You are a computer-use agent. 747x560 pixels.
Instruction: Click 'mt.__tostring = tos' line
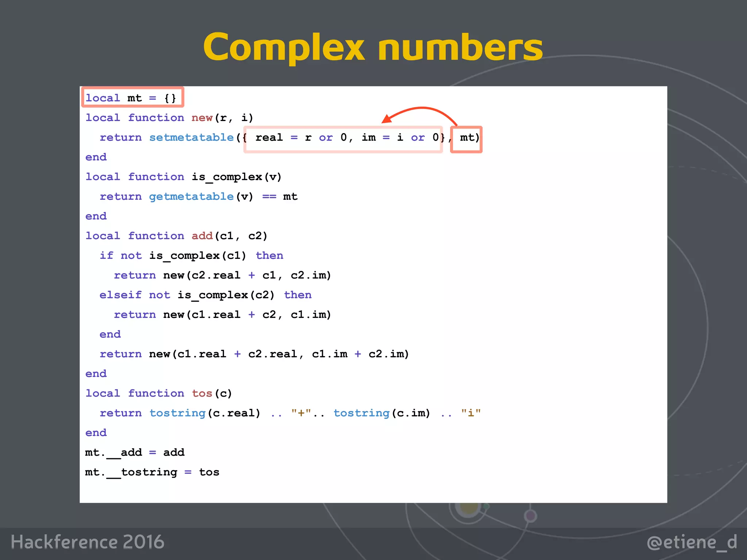152,472
